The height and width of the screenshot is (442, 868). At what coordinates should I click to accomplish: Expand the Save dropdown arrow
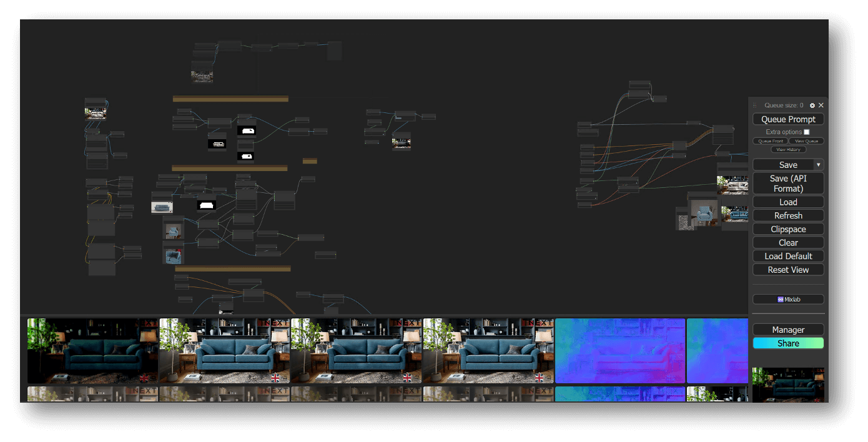point(819,165)
